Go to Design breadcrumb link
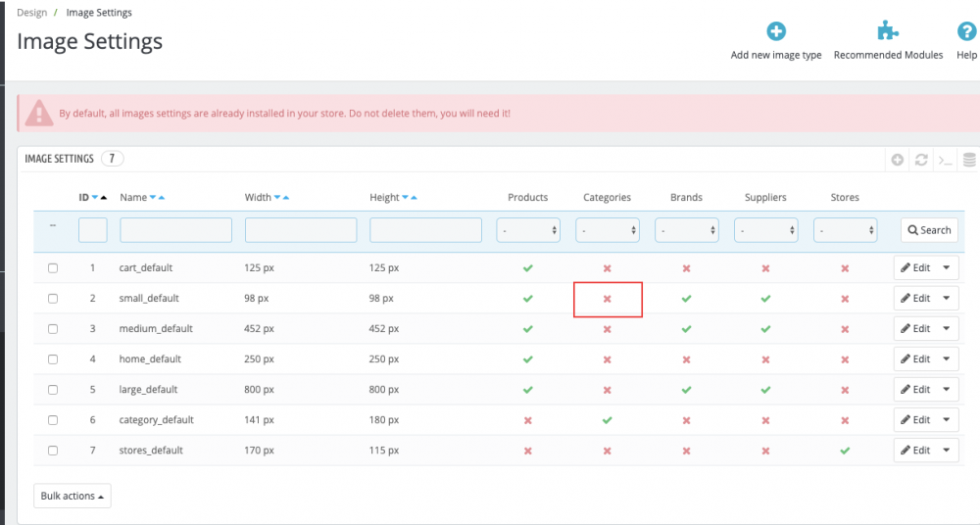 pos(32,13)
